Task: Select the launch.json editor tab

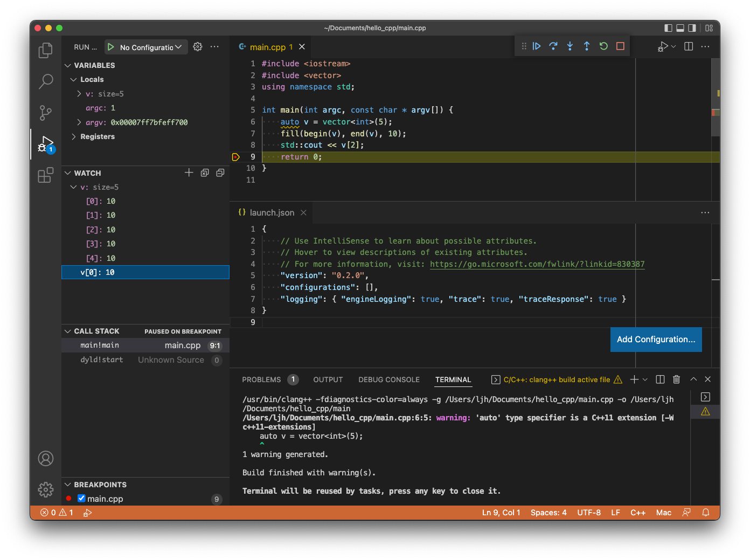Action: (272, 212)
